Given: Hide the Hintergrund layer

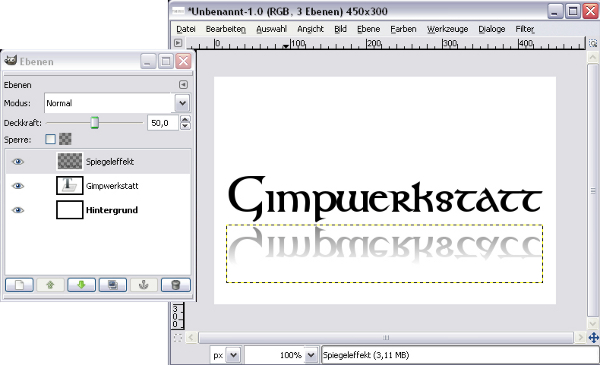Looking at the screenshot, I should (18, 210).
